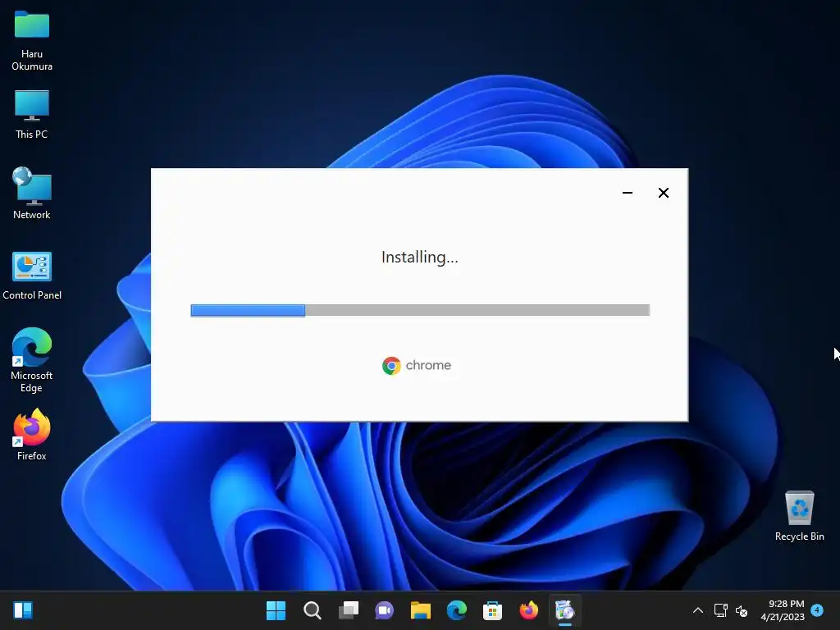
Task: Open Task View in the taskbar
Action: 348,610
